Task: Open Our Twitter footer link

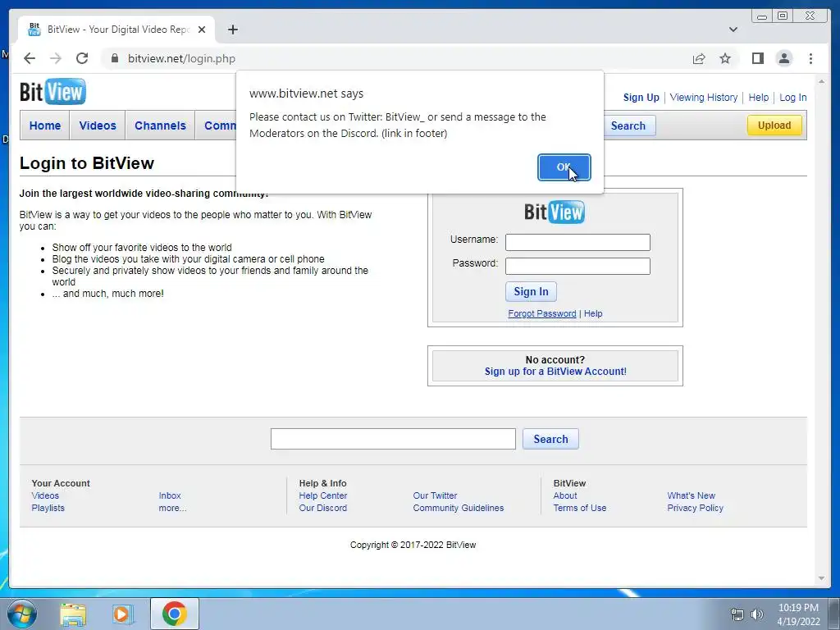Action: 435,495
